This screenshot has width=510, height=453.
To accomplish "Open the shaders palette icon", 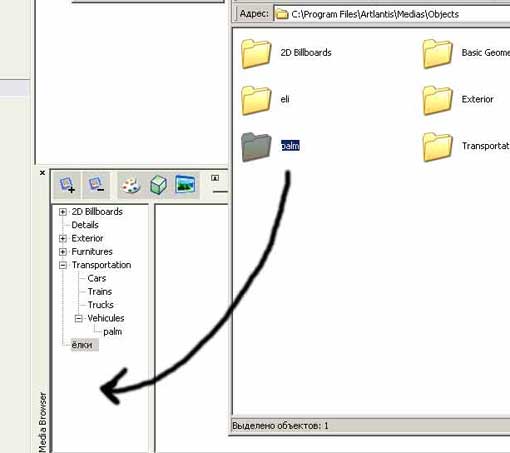I will [131, 185].
